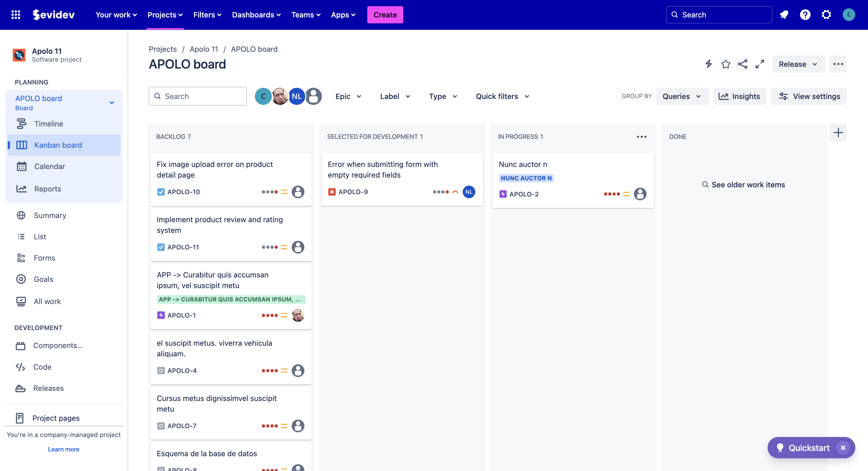Viewport: 868px width, 471px height.
Task: Expand the Your work menu
Action: point(116,14)
